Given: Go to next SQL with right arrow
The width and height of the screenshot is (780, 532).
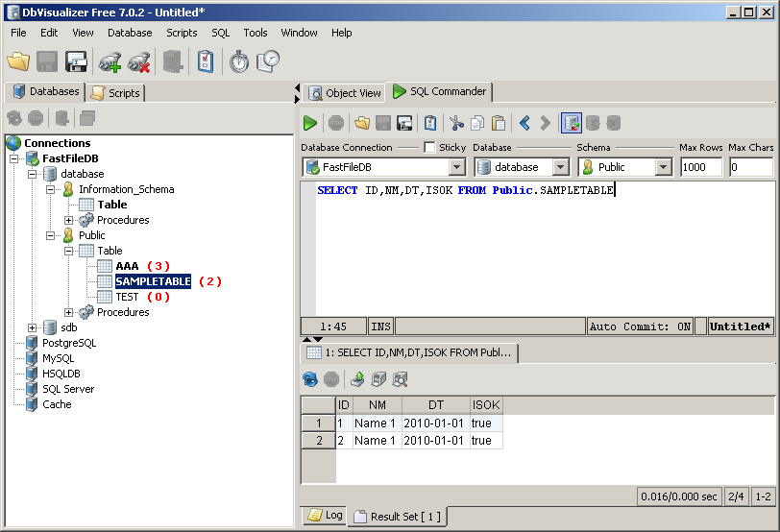Looking at the screenshot, I should click(546, 123).
